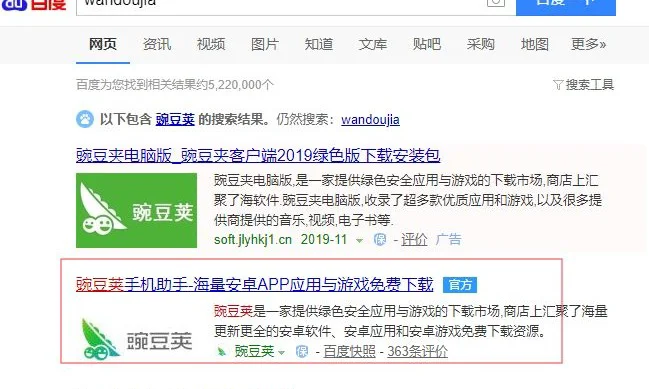
Task: Click the funnel icon beside 搜索工具
Action: point(558,85)
